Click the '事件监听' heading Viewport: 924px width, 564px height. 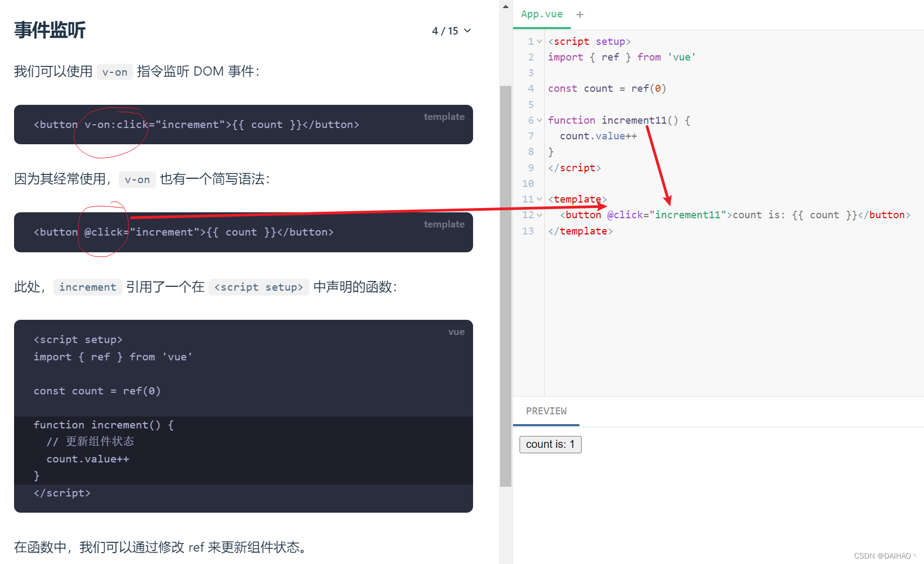pyautogui.click(x=50, y=30)
